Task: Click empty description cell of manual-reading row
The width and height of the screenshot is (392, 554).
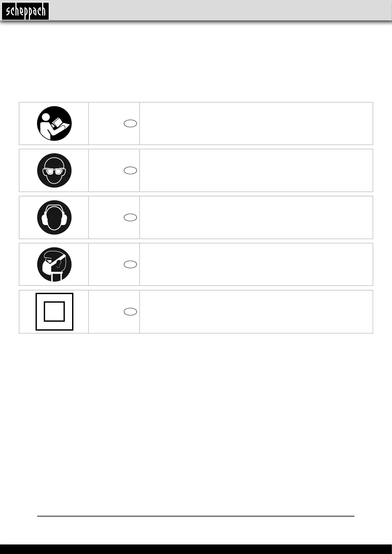Action: pyautogui.click(x=256, y=123)
